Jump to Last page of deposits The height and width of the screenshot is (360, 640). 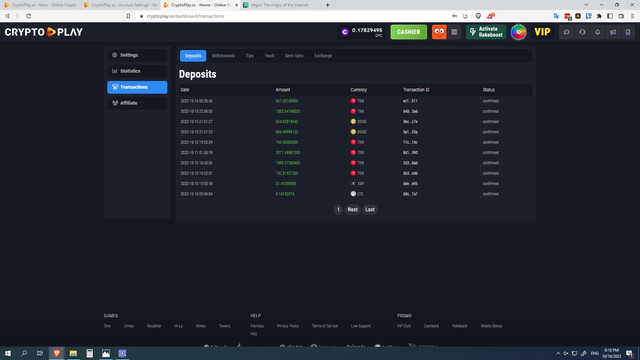[370, 209]
